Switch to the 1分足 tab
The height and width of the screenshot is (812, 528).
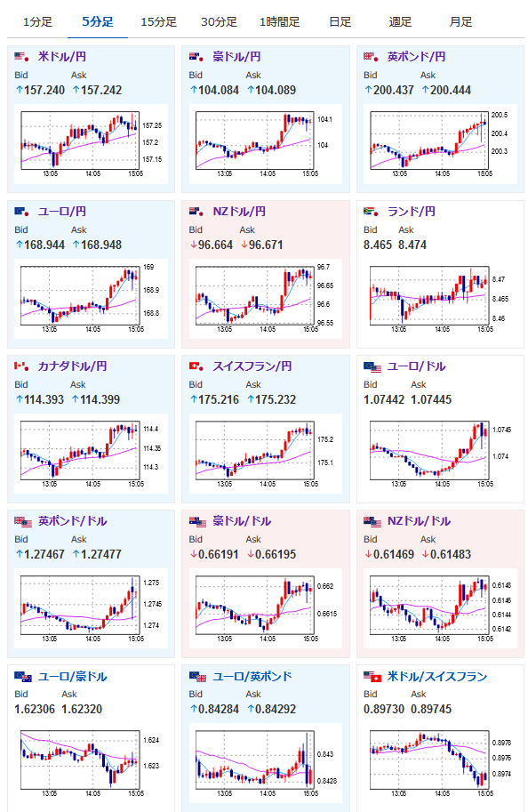tap(38, 21)
